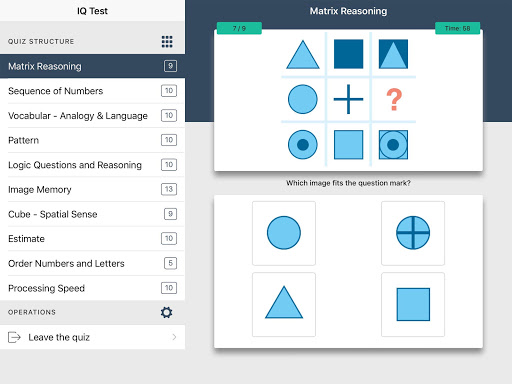Click the Operations gear icon

click(166, 312)
